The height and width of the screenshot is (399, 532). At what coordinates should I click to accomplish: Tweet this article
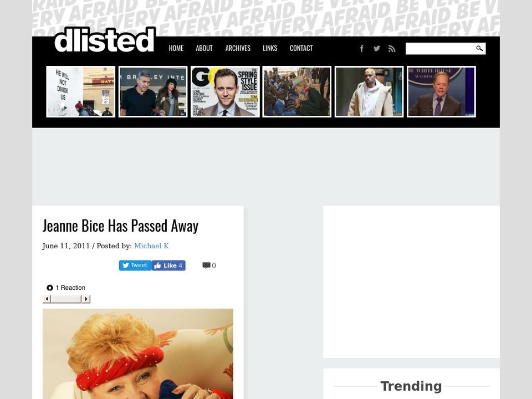(x=135, y=265)
